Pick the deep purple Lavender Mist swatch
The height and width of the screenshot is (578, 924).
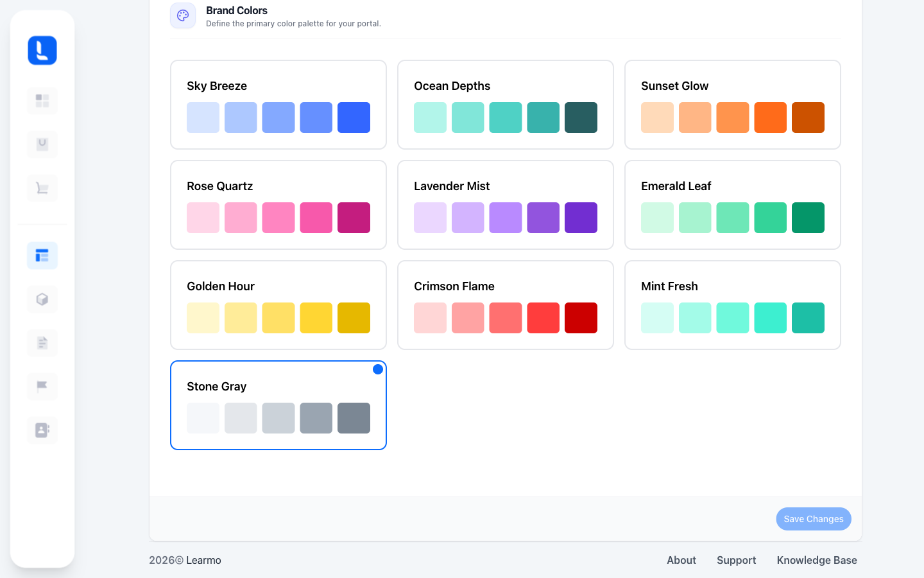[581, 218]
